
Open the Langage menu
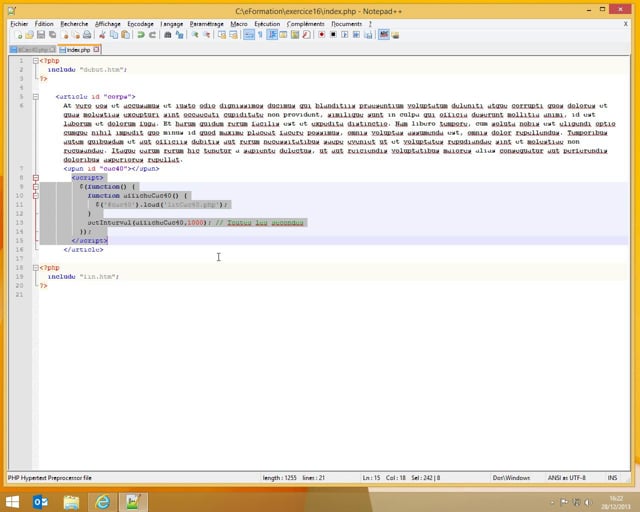point(172,24)
